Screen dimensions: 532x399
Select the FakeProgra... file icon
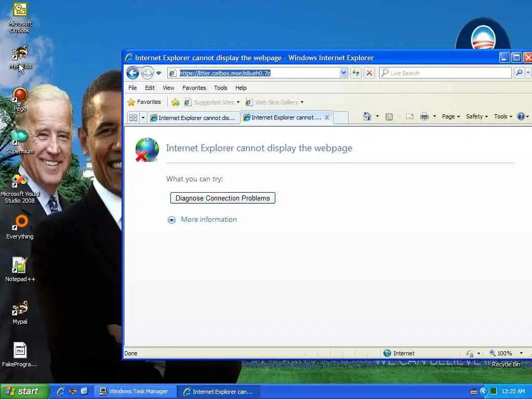coord(20,354)
